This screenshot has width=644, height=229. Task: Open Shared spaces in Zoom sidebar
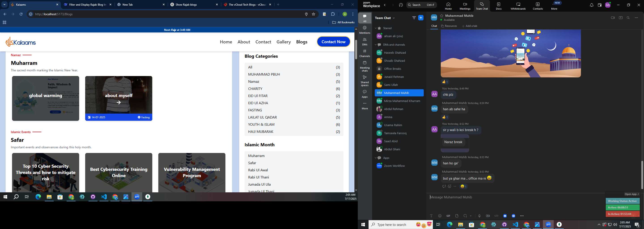(x=365, y=81)
